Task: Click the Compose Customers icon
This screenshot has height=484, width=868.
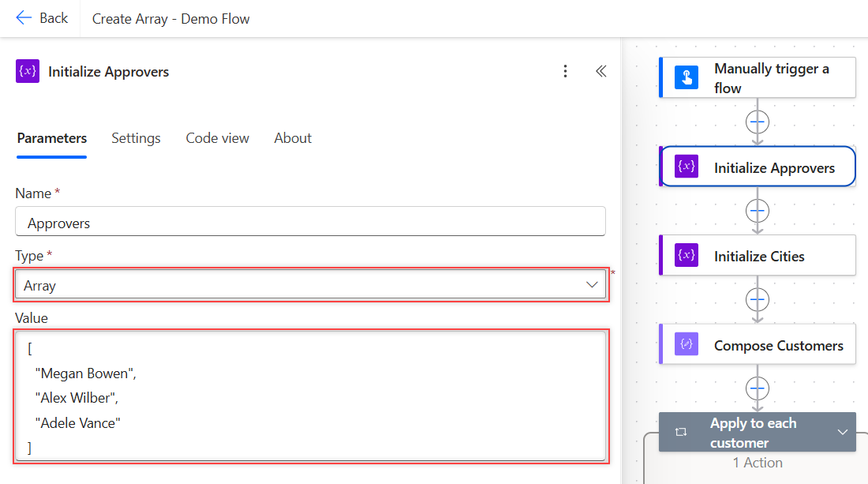Action: click(687, 344)
